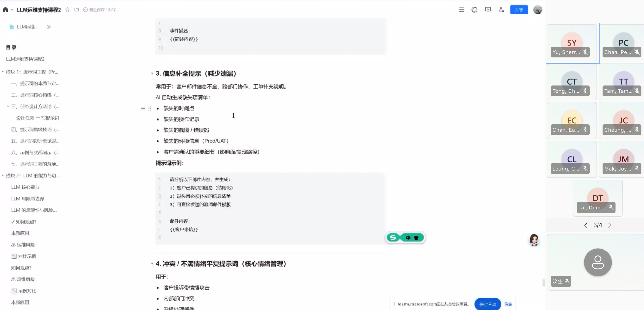Screen dimensions: 644x310
Task: Jump to 设计任务 → 写提示词 outline entry
Action: pyautogui.click(x=38, y=118)
